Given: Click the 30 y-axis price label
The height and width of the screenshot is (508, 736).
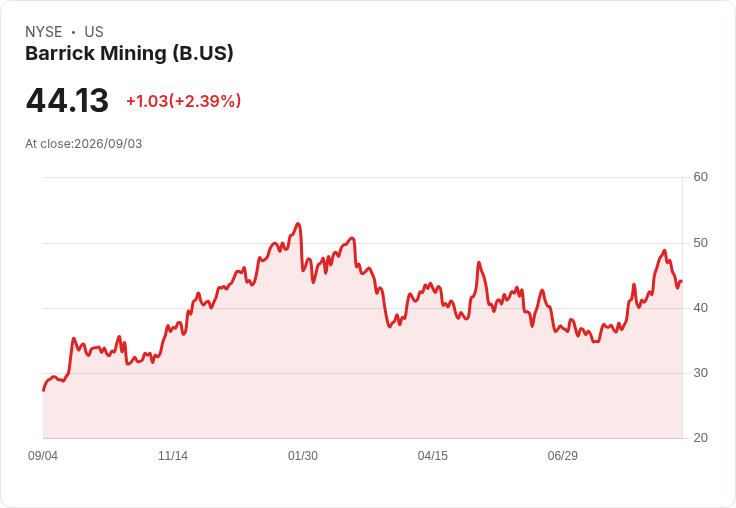Looking at the screenshot, I should pyautogui.click(x=700, y=373).
